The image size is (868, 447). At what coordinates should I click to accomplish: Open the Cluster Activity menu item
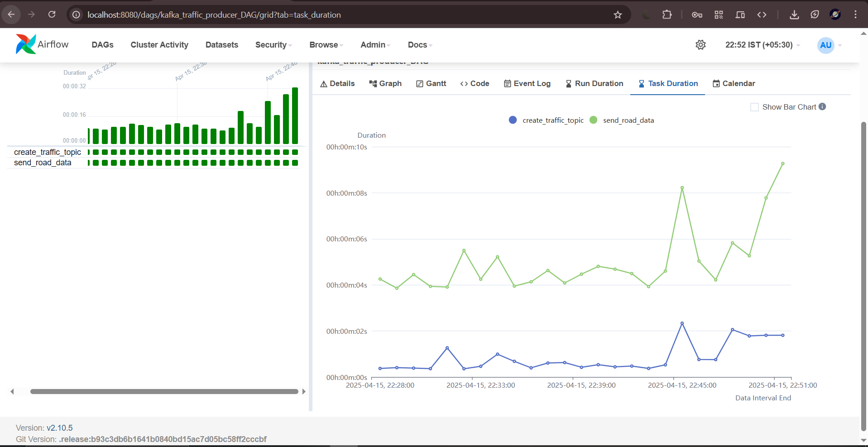point(159,45)
